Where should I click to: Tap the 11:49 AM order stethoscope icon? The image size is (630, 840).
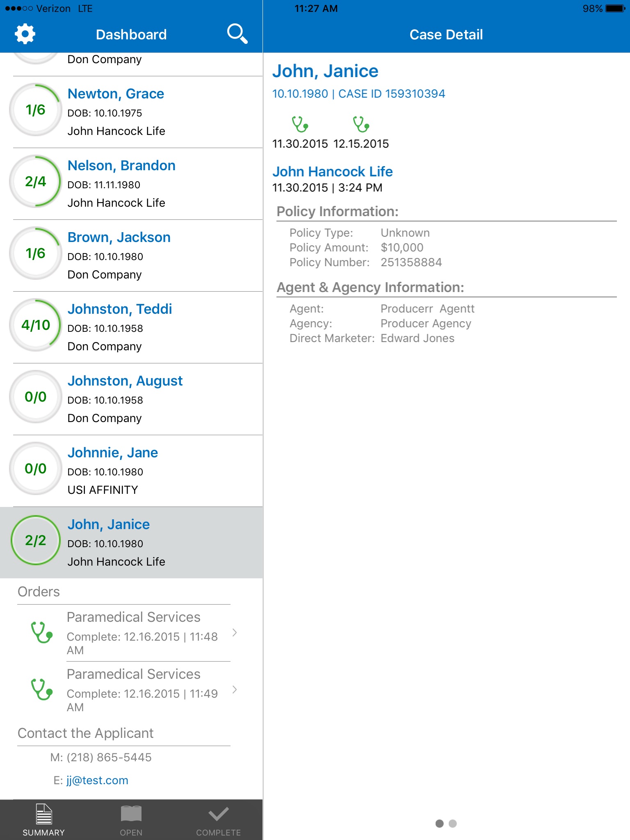point(42,689)
